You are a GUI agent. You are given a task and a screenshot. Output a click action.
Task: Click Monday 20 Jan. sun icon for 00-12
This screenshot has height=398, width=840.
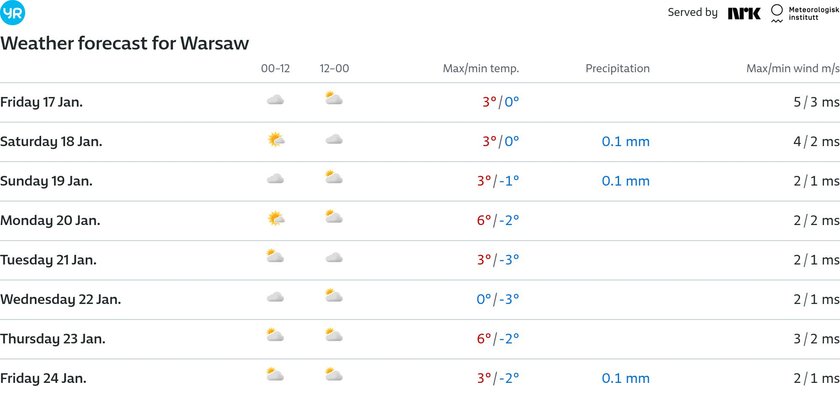pyautogui.click(x=276, y=219)
